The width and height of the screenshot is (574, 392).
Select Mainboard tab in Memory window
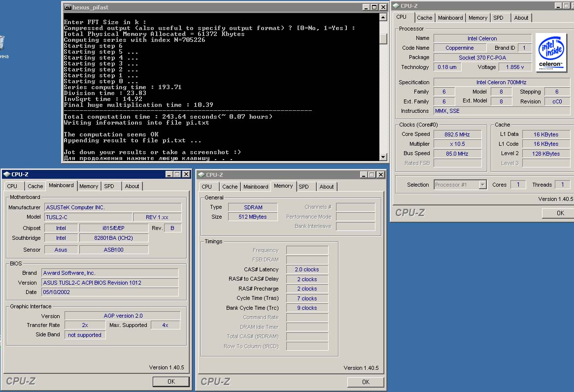point(256,186)
